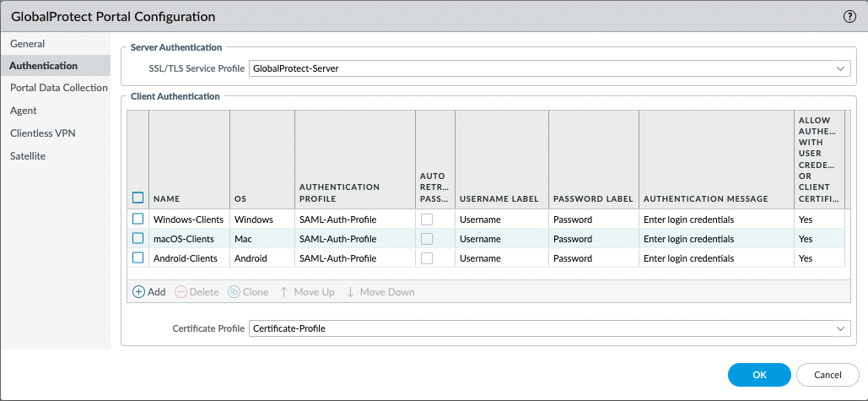The height and width of the screenshot is (401, 868).
Task: Enable auto retrieve passcode for Windows-Clients
Action: tap(427, 219)
